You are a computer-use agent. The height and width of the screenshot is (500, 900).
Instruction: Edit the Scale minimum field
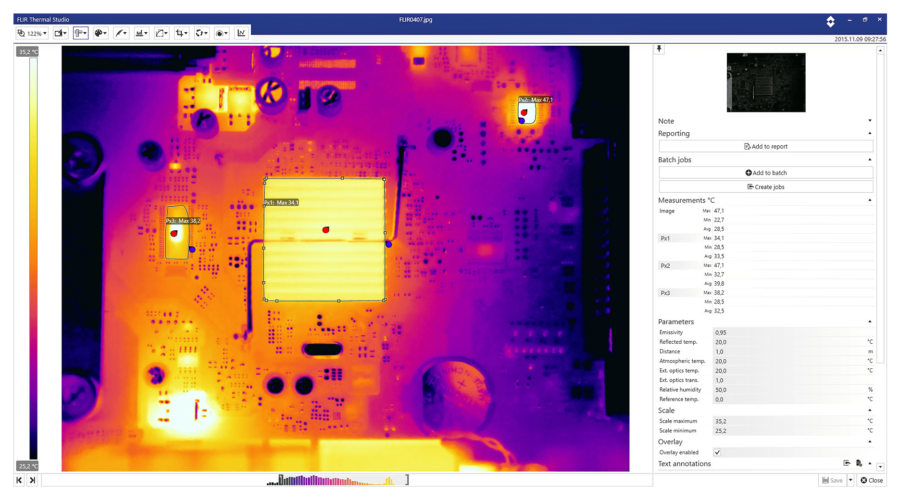click(x=789, y=431)
